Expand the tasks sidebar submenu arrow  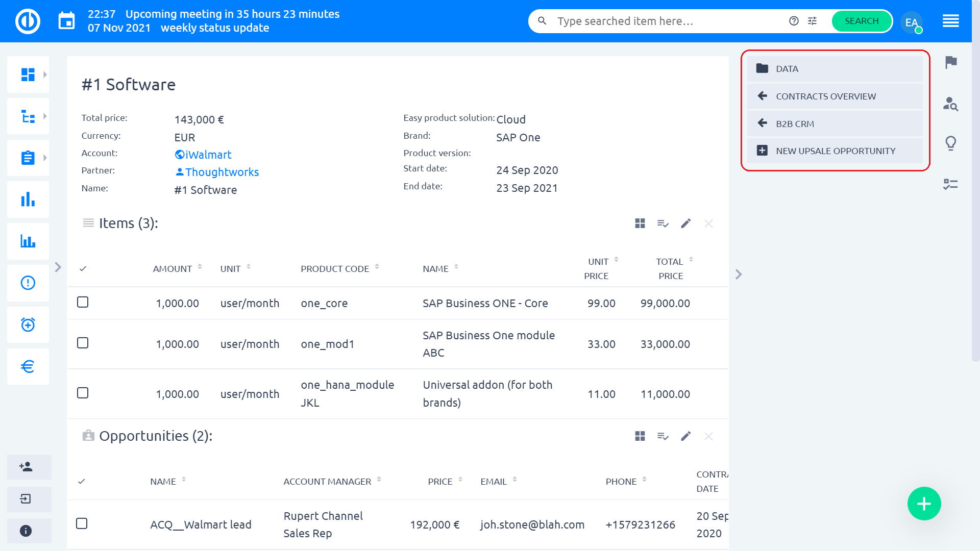[45, 158]
